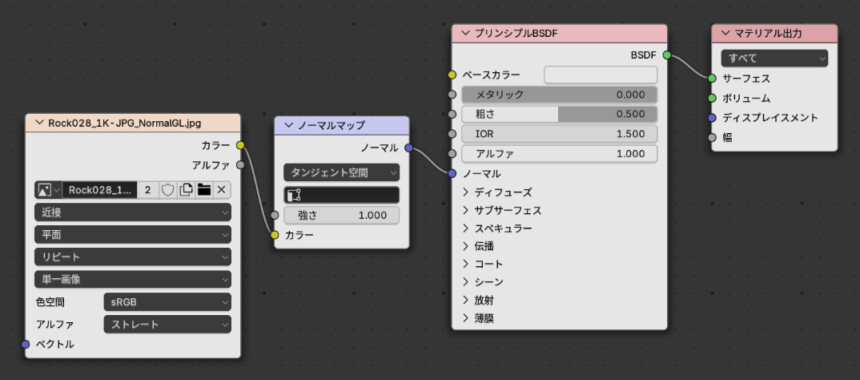Open 近接 interpolation dropdown
Image resolution: width=860 pixels, height=380 pixels.
(x=133, y=212)
